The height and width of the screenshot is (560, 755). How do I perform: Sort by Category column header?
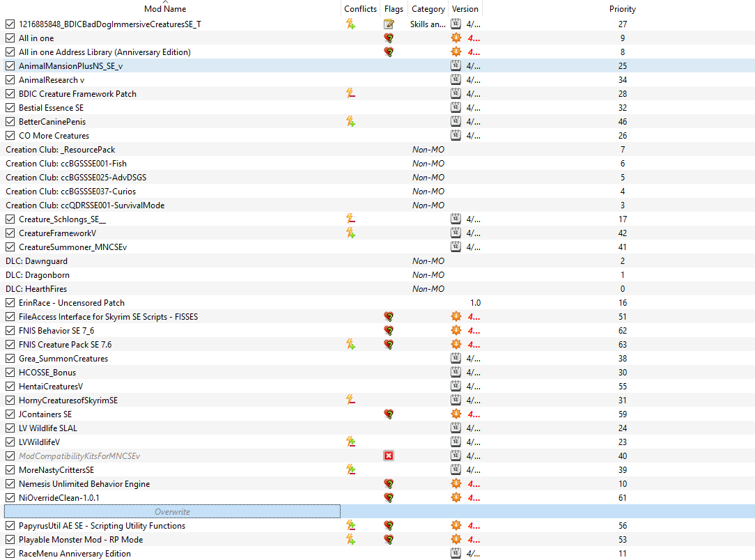428,8
